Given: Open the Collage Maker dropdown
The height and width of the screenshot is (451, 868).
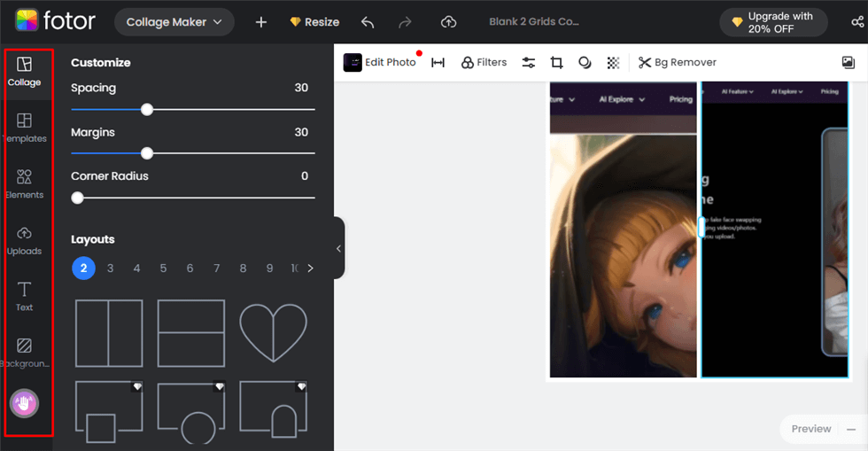Looking at the screenshot, I should (174, 22).
